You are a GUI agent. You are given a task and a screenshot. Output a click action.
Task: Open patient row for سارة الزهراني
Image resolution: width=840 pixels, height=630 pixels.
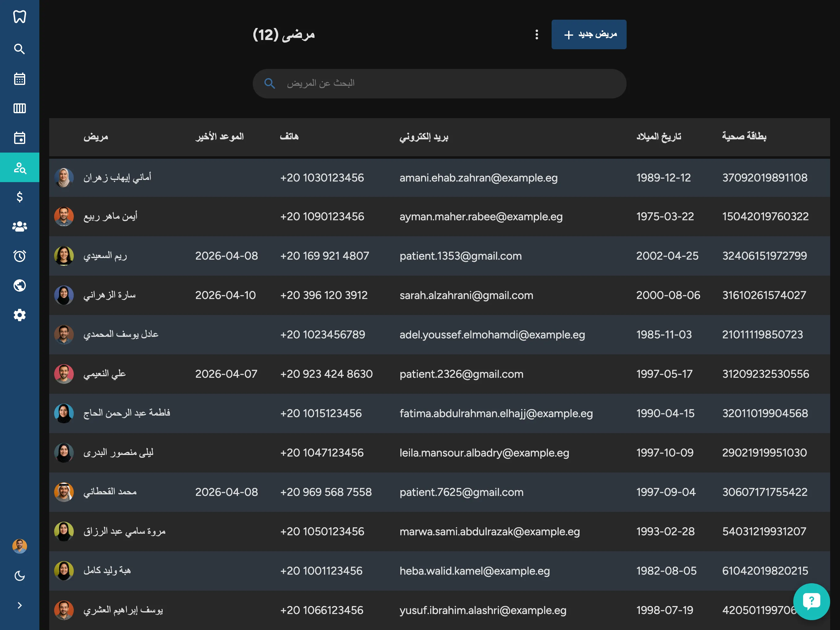point(109,295)
